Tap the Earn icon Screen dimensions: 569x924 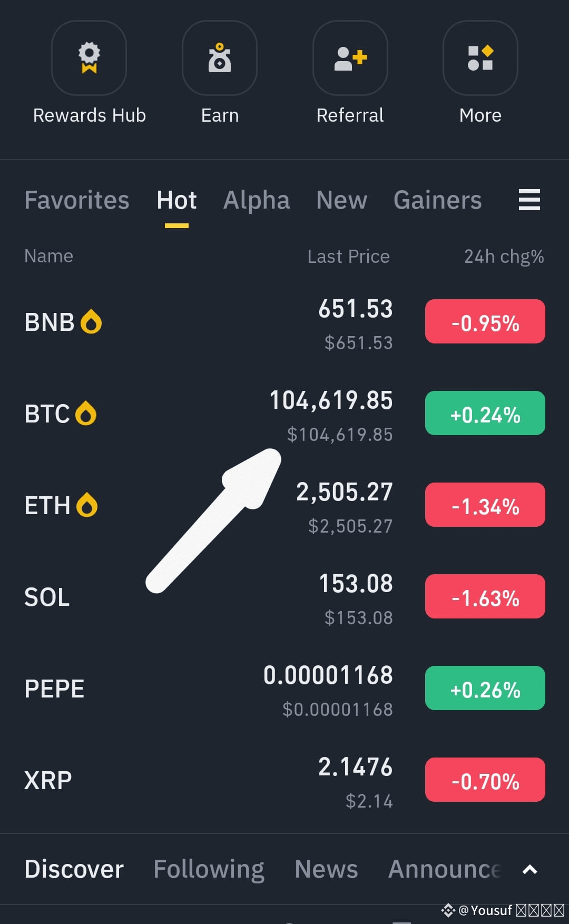coord(220,58)
